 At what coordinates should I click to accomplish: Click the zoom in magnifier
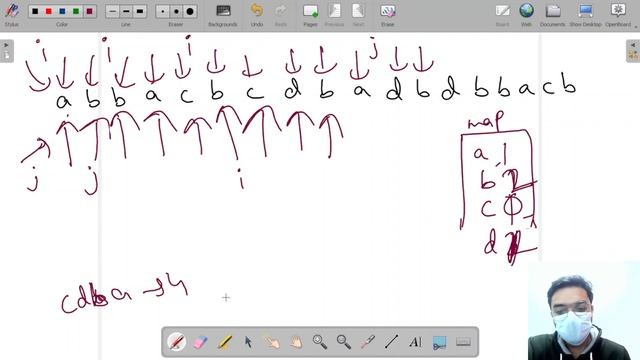pyautogui.click(x=320, y=342)
